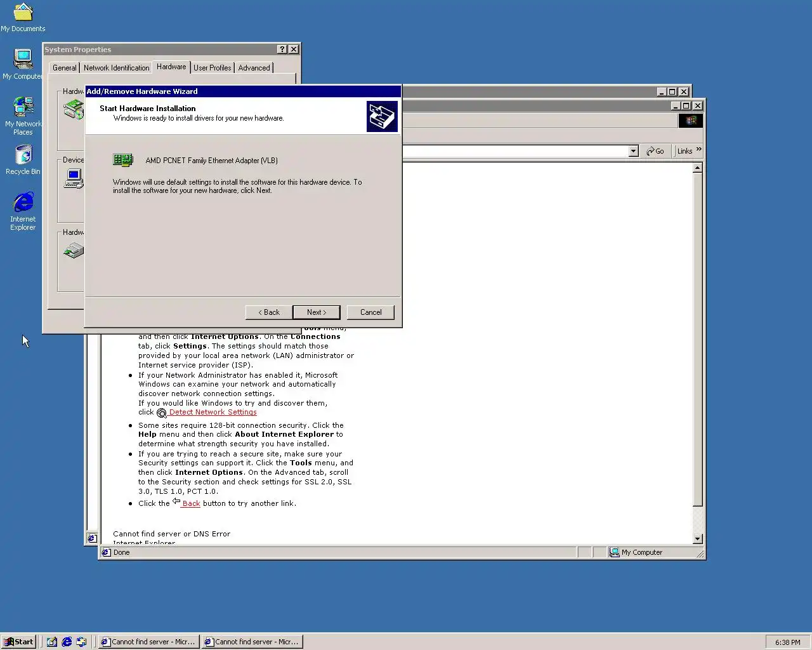This screenshot has height=650, width=812.
Task: Click the Back link in the error page
Action: pyautogui.click(x=191, y=503)
